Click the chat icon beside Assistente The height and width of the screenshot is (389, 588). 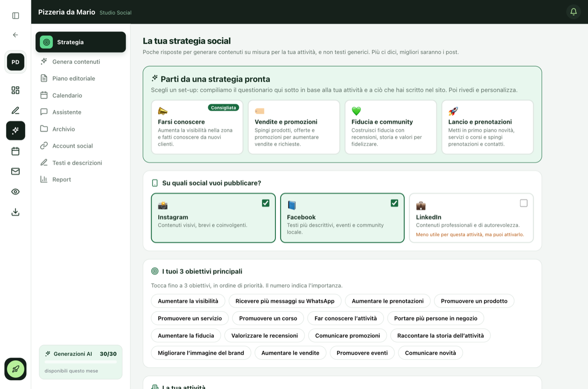point(44,112)
